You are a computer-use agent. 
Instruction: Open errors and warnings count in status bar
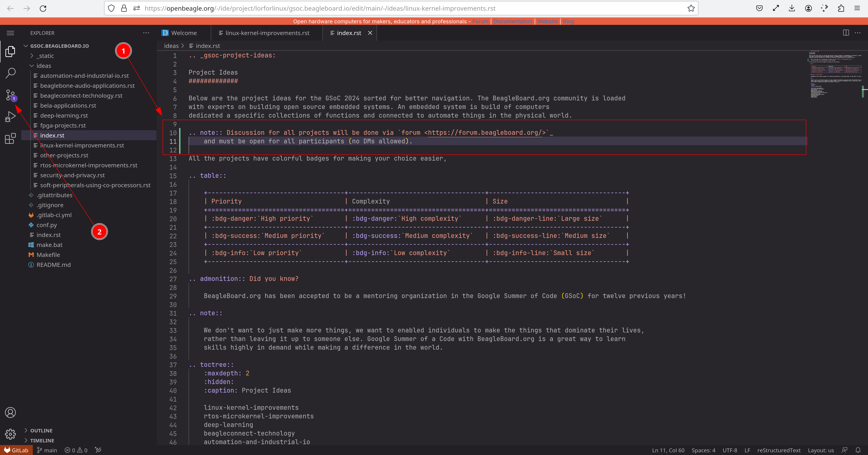(x=76, y=450)
